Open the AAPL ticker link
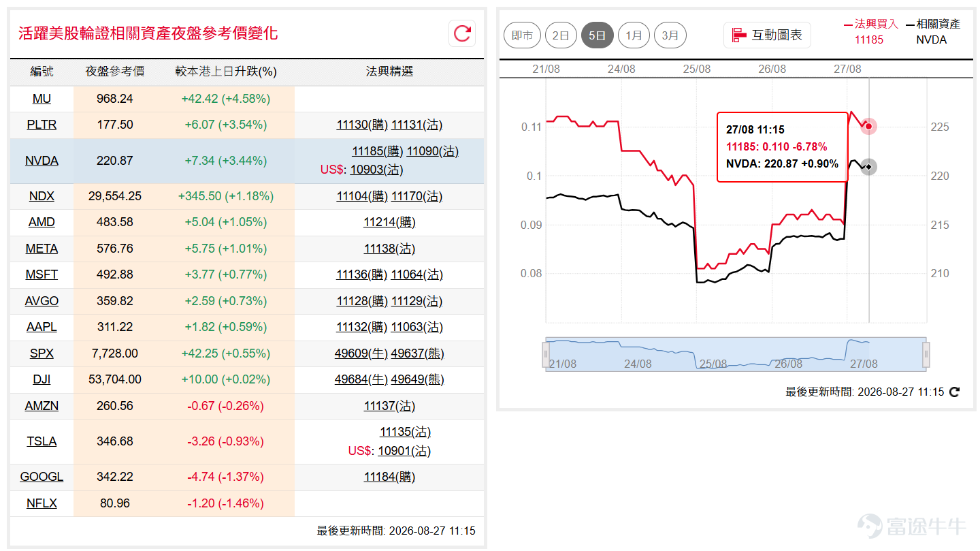Viewport: 980px width, 551px height. tap(42, 327)
